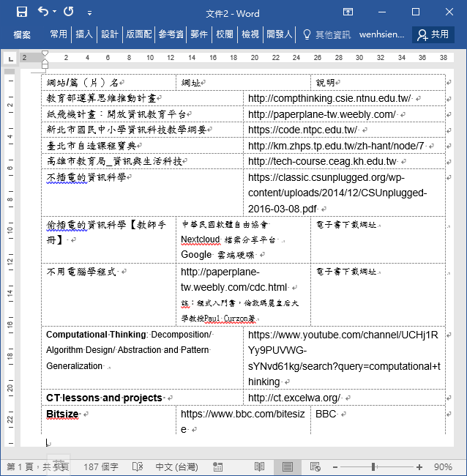The image size is (467, 476).
Task: Open the Customize Quick Access Toolbar menu
Action: (x=89, y=12)
